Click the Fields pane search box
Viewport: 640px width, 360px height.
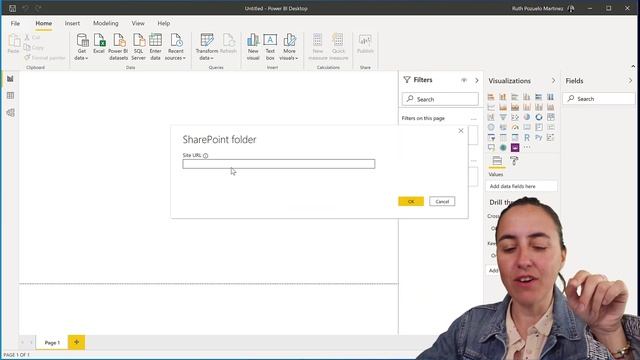point(599,98)
